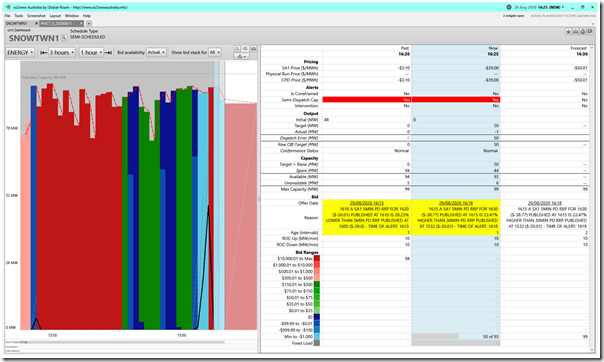This screenshot has width=604, height=362.
Task: Open the ENERGY commodity dropdown
Action: pos(20,52)
